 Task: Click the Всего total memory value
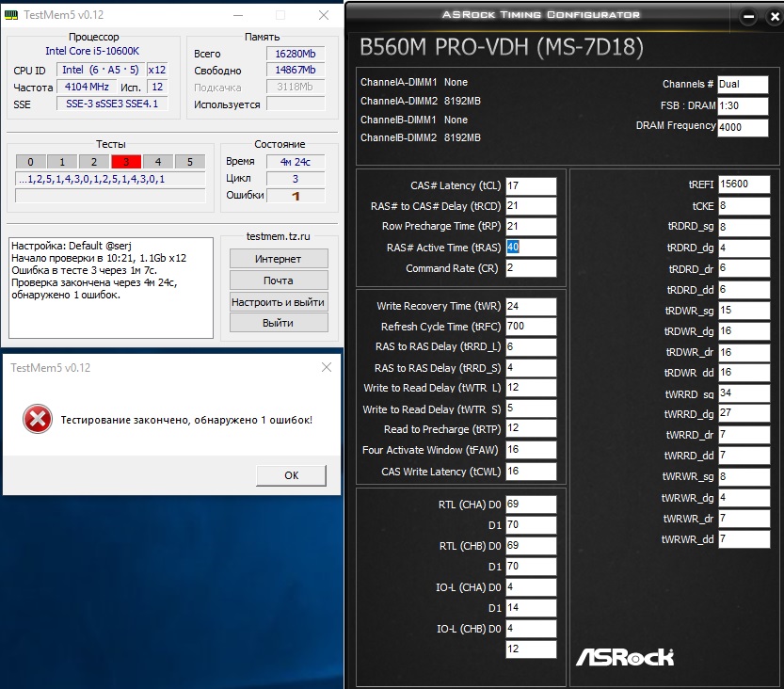(296, 54)
